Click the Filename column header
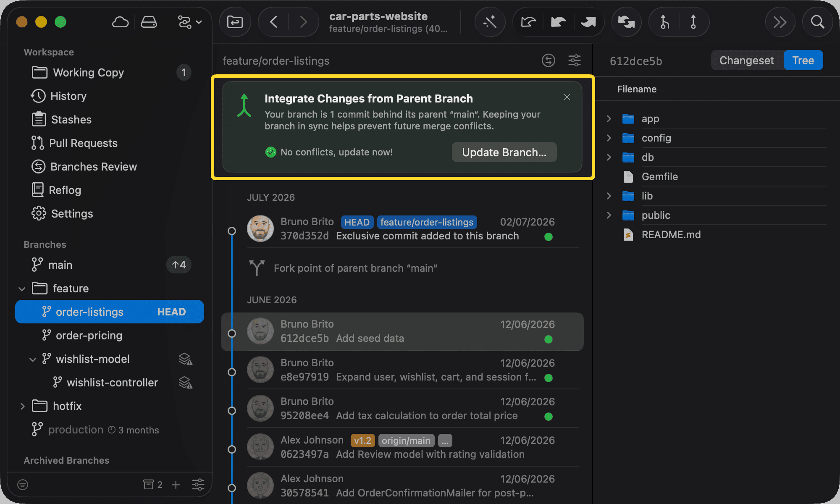The width and height of the screenshot is (840, 504). pos(637,89)
